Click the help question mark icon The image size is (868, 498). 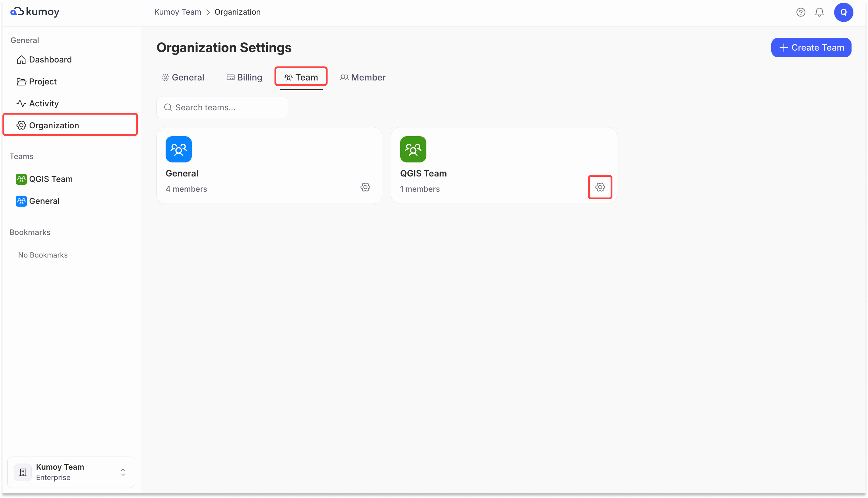801,12
